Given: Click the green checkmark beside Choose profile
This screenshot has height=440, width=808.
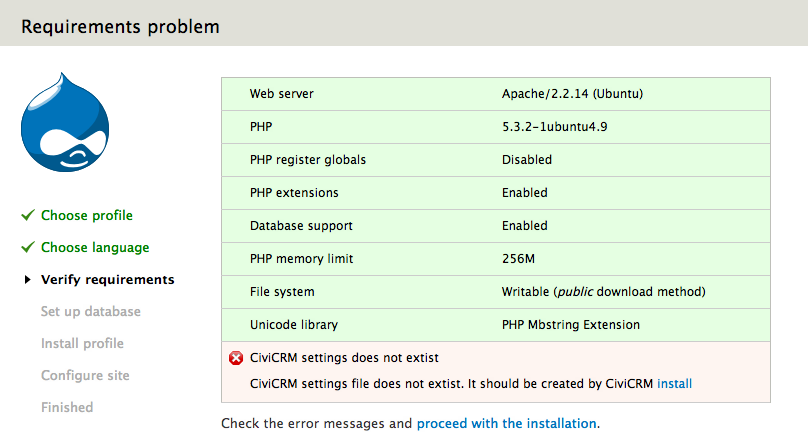Looking at the screenshot, I should point(28,216).
